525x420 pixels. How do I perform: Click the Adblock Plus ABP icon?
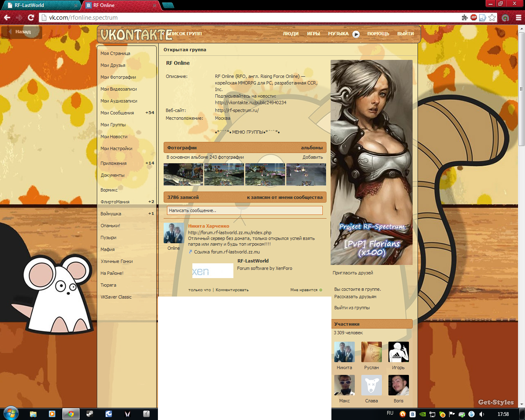click(x=474, y=18)
